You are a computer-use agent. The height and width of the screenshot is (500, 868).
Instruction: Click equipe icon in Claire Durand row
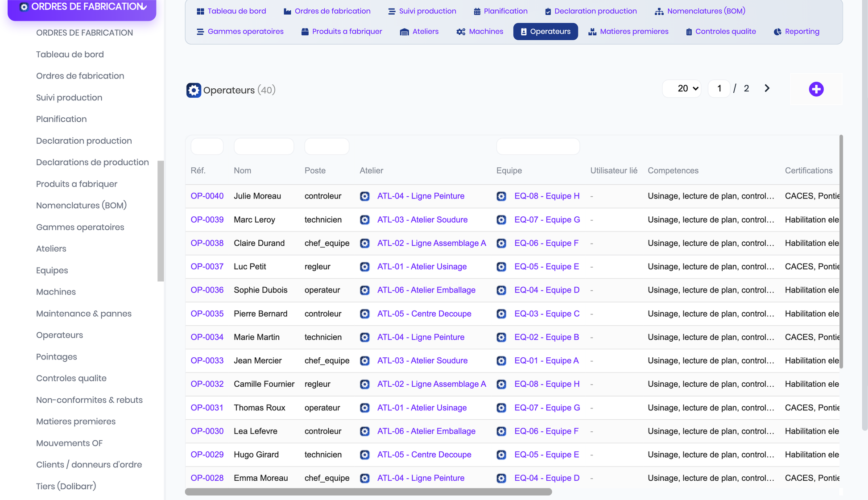(501, 243)
